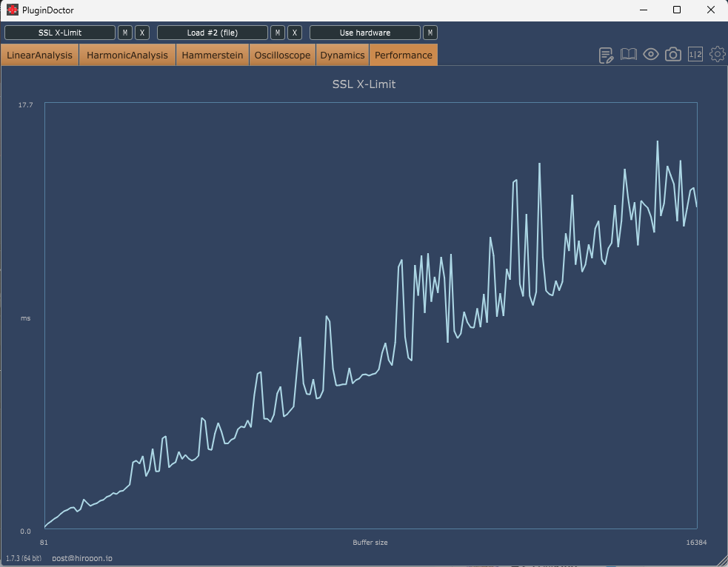Image resolution: width=728 pixels, height=567 pixels.
Task: Close the PluginDoctor window
Action: click(x=711, y=10)
